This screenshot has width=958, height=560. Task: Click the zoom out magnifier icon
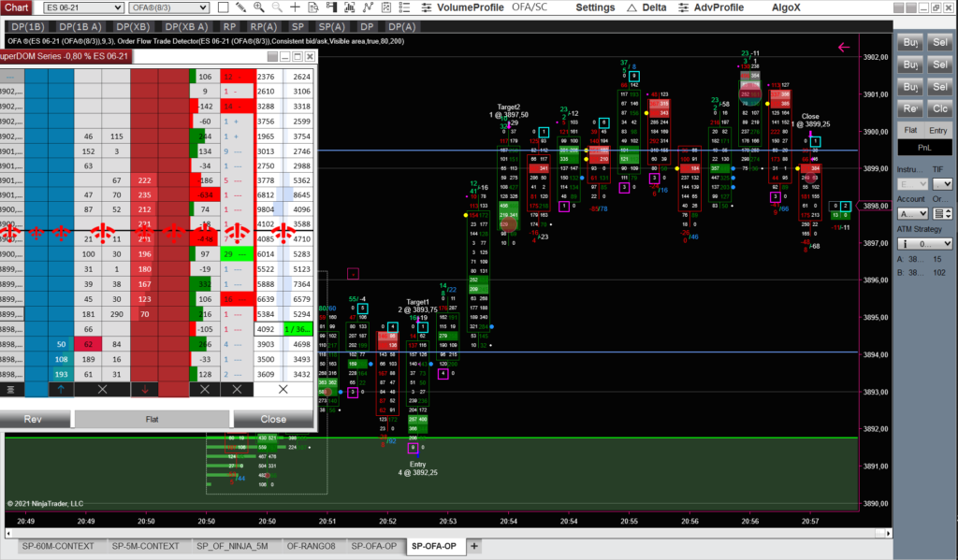(277, 7)
